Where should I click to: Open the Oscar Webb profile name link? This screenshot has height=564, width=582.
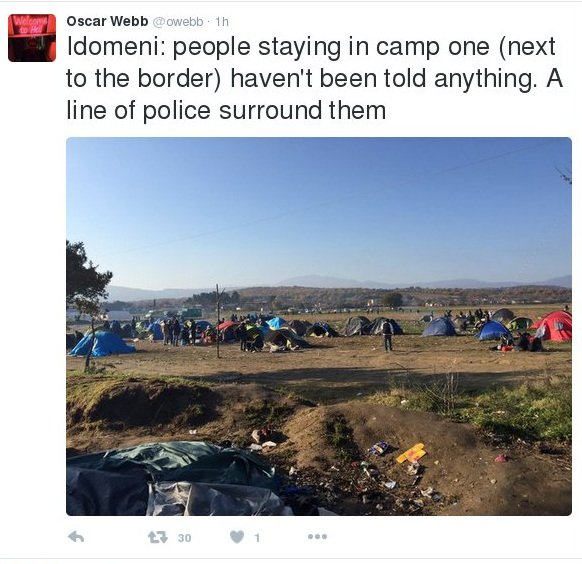(x=107, y=21)
